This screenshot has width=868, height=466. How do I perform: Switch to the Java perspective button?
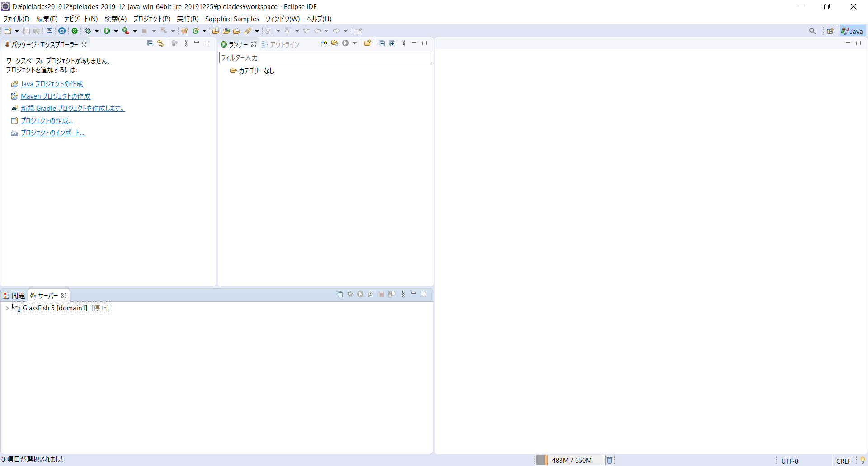(x=853, y=31)
